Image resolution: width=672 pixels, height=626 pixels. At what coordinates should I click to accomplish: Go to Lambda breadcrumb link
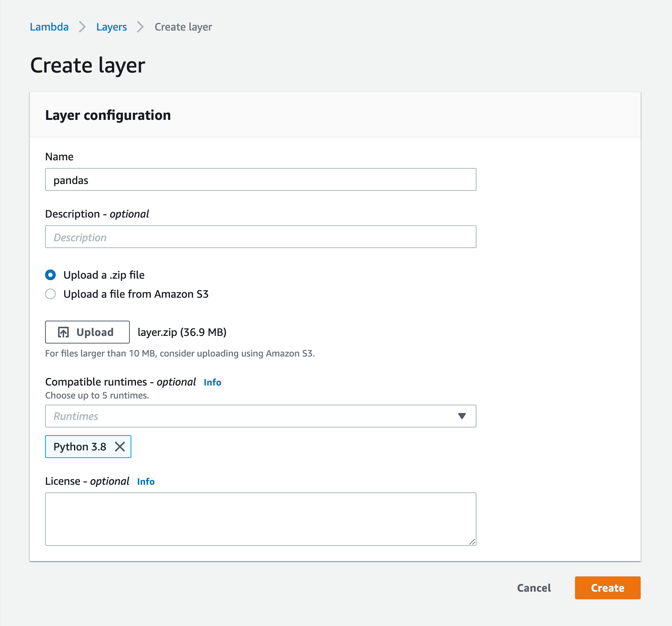[49, 27]
